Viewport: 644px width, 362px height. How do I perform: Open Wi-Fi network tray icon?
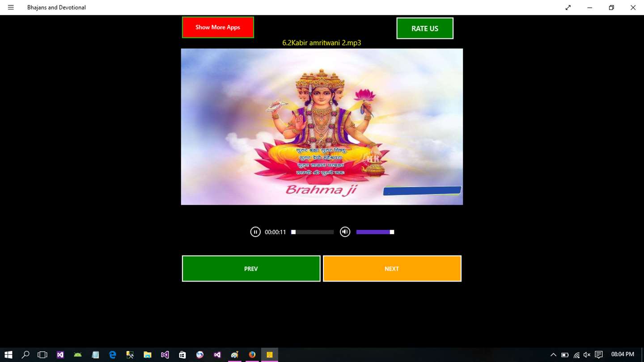coord(576,355)
